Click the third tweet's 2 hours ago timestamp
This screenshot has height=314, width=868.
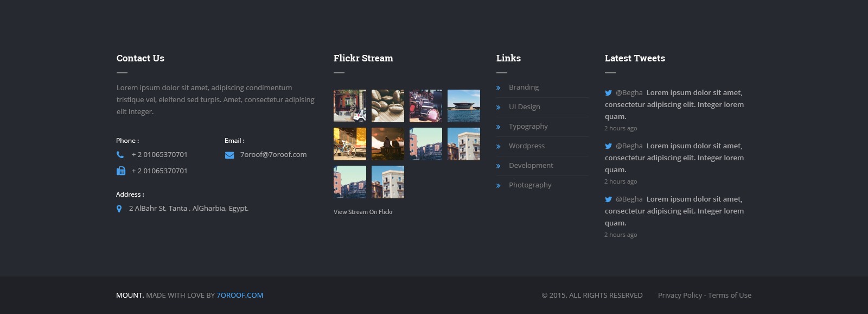(621, 235)
